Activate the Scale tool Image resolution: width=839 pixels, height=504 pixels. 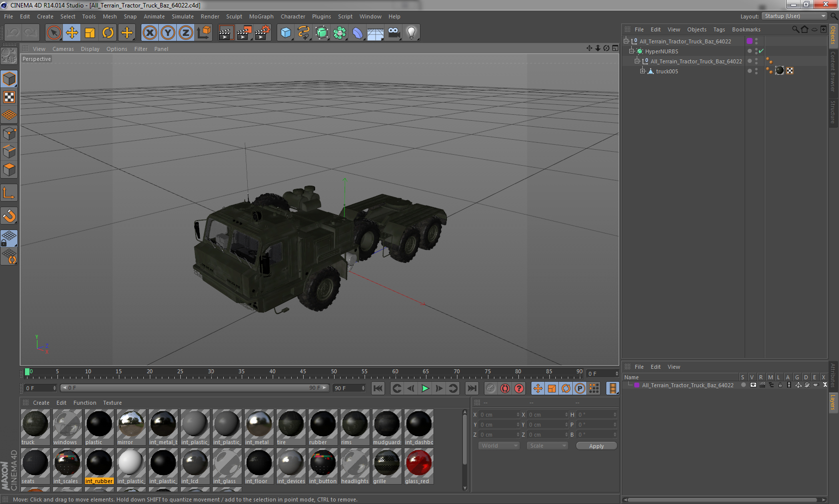click(90, 33)
